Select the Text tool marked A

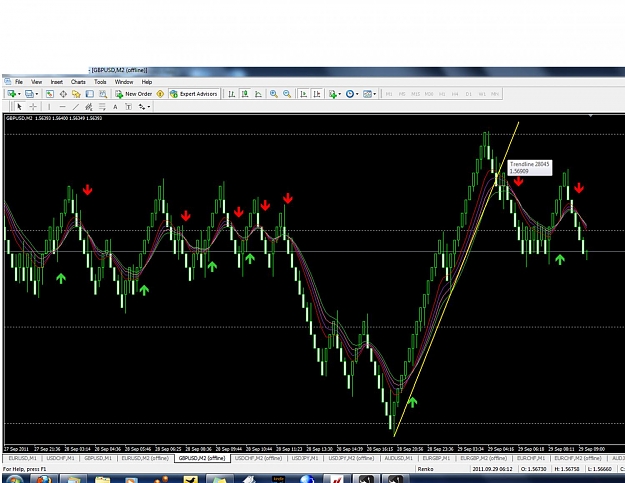point(115,107)
